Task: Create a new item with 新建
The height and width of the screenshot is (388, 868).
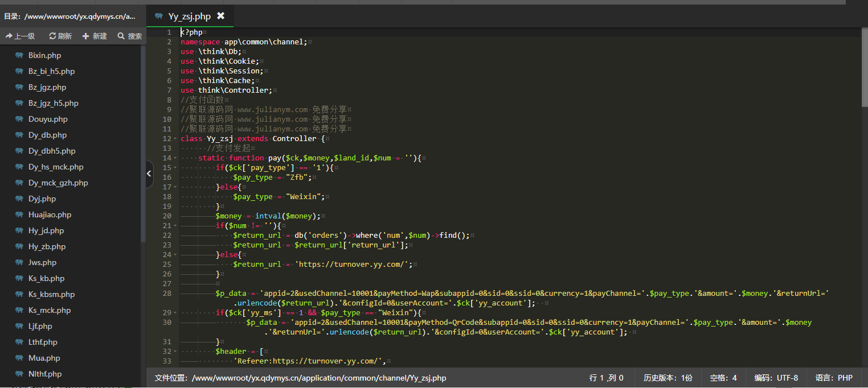Action: (x=95, y=36)
